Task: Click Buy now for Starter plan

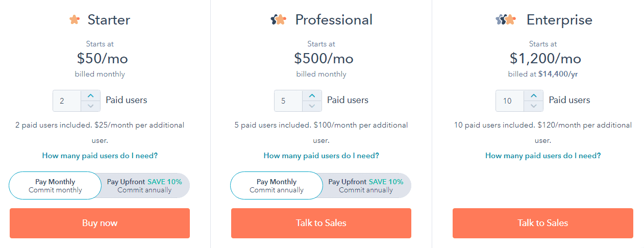Action: (100, 223)
